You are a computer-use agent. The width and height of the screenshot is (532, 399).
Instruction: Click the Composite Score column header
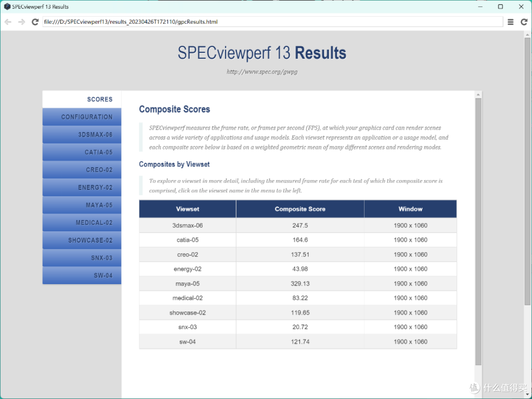coord(300,209)
